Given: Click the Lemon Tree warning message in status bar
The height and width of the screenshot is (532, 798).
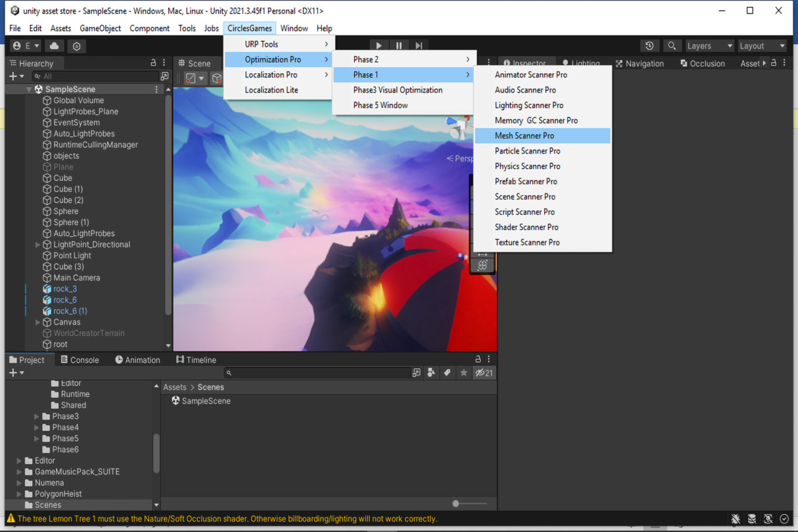Looking at the screenshot, I should click(x=227, y=519).
